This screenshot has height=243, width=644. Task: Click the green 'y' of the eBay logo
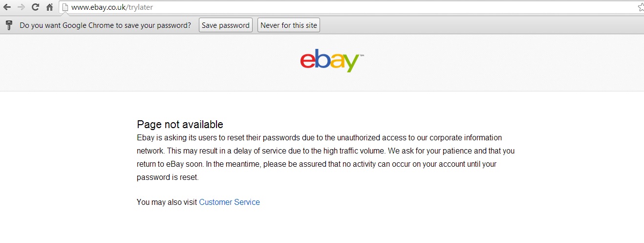pos(351,63)
